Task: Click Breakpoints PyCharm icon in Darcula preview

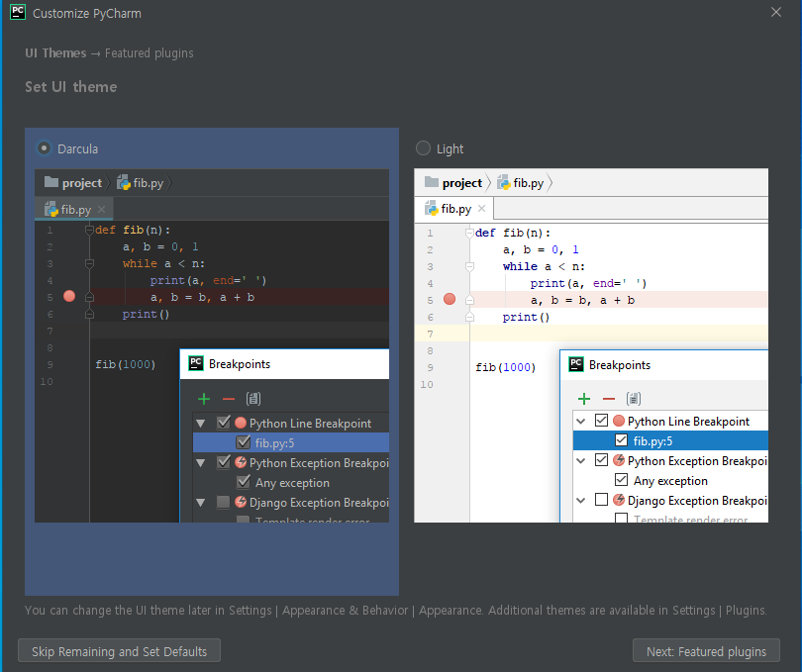Action: [196, 363]
